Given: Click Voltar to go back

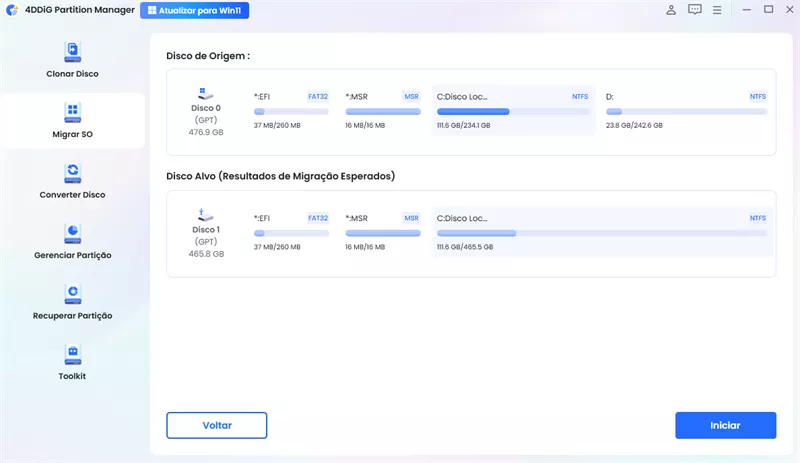Looking at the screenshot, I should pos(216,425).
